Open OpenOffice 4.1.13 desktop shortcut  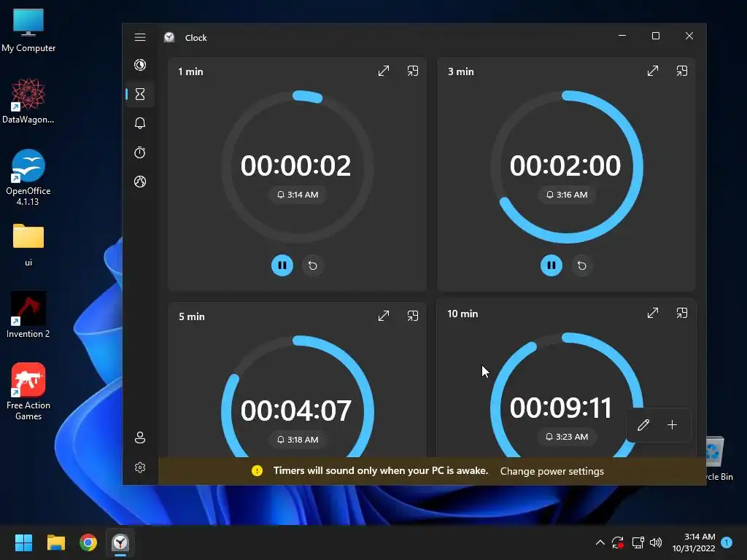point(28,177)
